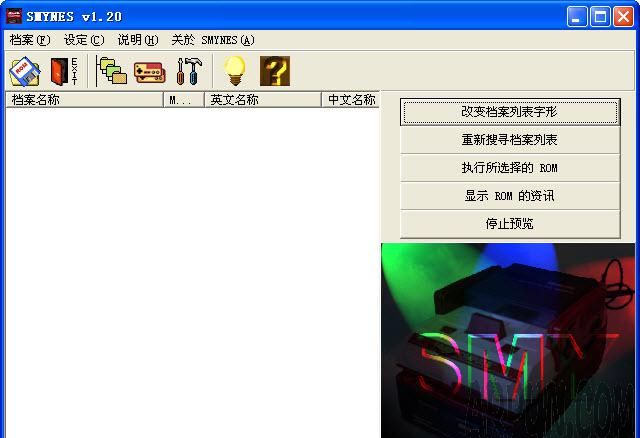Click the question mark help icon

[275, 71]
